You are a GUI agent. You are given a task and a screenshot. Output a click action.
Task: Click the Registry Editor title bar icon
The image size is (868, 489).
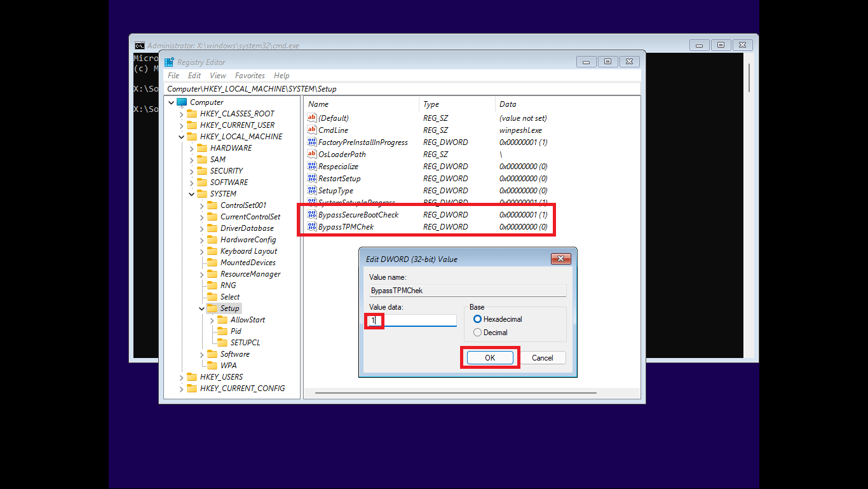click(x=169, y=62)
